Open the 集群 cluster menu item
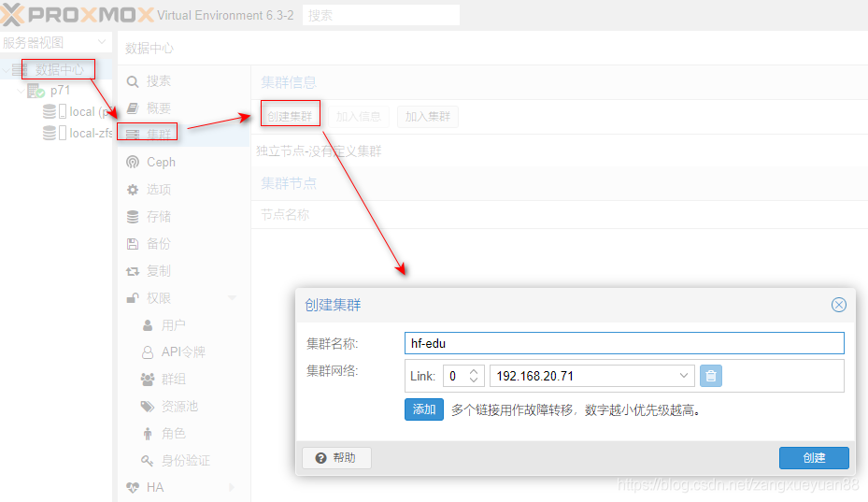This screenshot has width=868, height=502. 184,134
